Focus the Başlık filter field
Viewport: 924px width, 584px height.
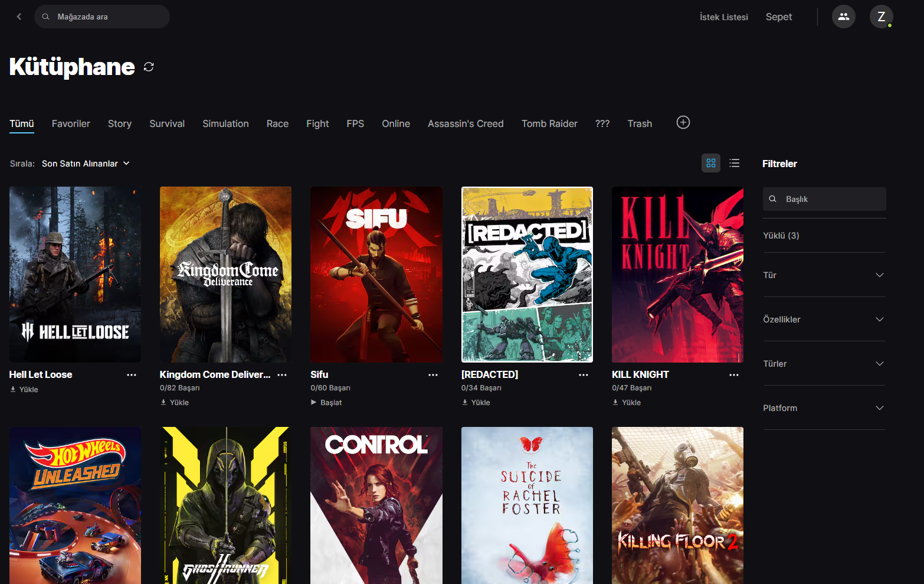[824, 199]
